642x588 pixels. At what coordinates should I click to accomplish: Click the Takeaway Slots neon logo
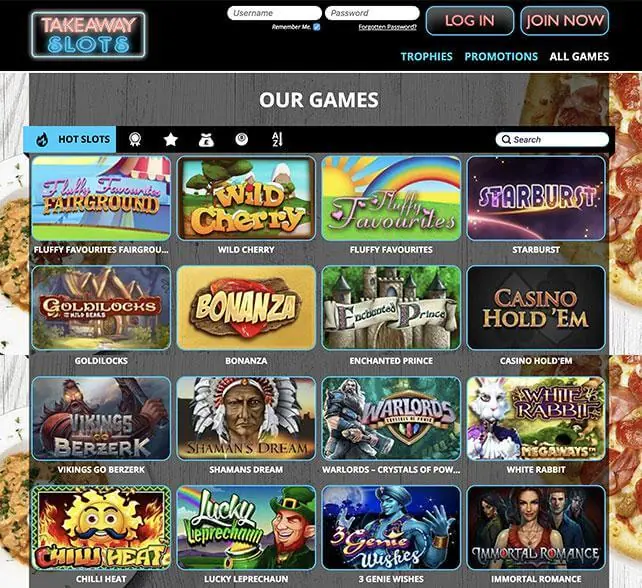tap(88, 35)
